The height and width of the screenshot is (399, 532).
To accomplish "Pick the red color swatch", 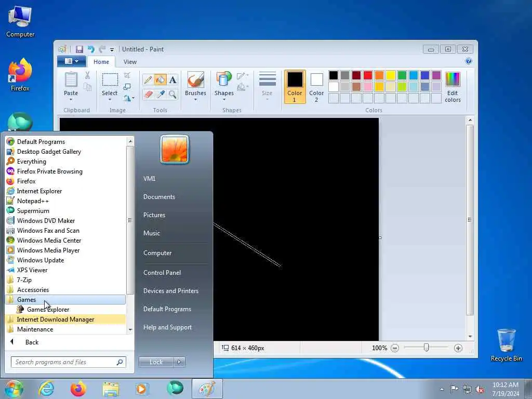I will pyautogui.click(x=368, y=75).
